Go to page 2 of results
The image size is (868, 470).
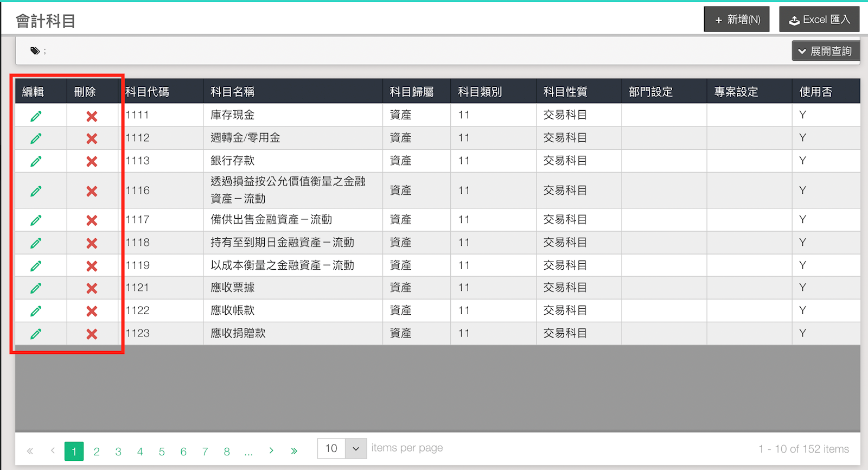point(97,452)
